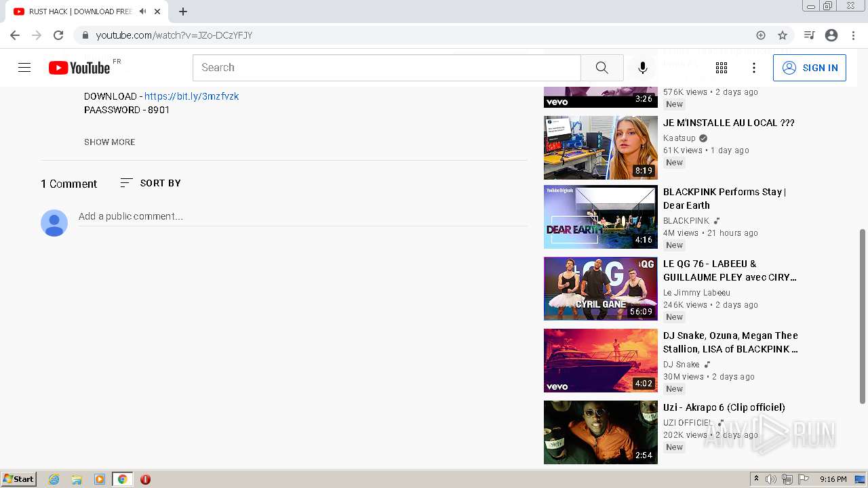Click the blank commenter avatar icon

[x=54, y=223]
